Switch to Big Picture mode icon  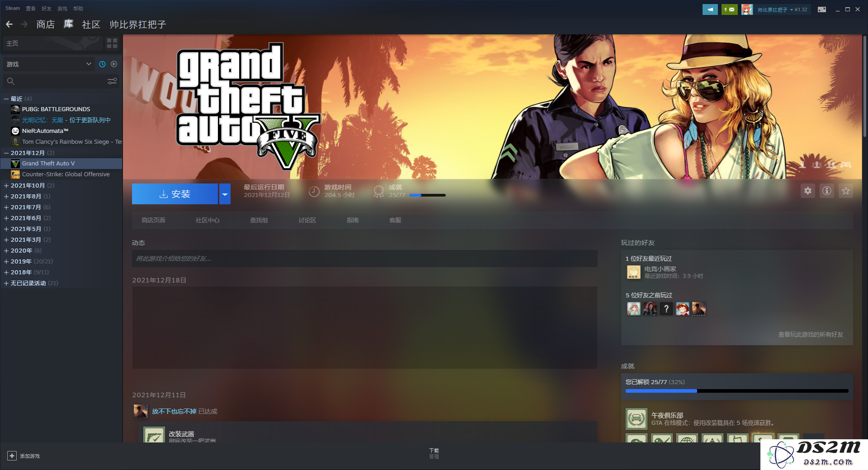(822, 9)
